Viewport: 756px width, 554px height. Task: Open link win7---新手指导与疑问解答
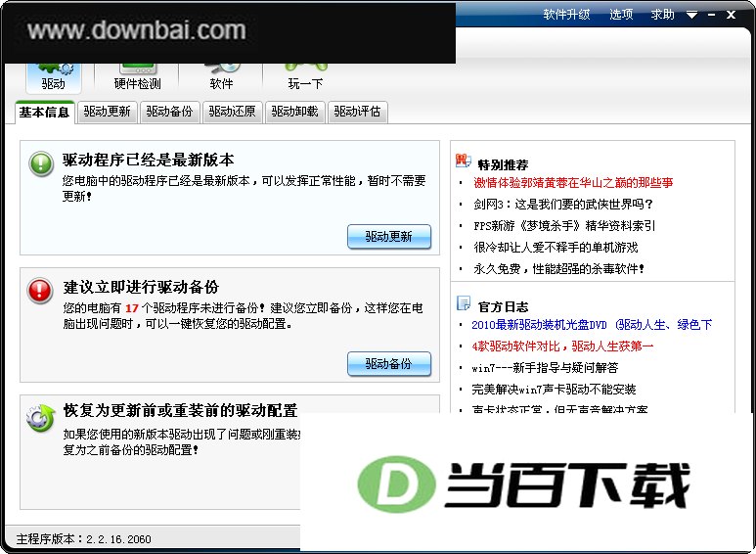click(545, 368)
